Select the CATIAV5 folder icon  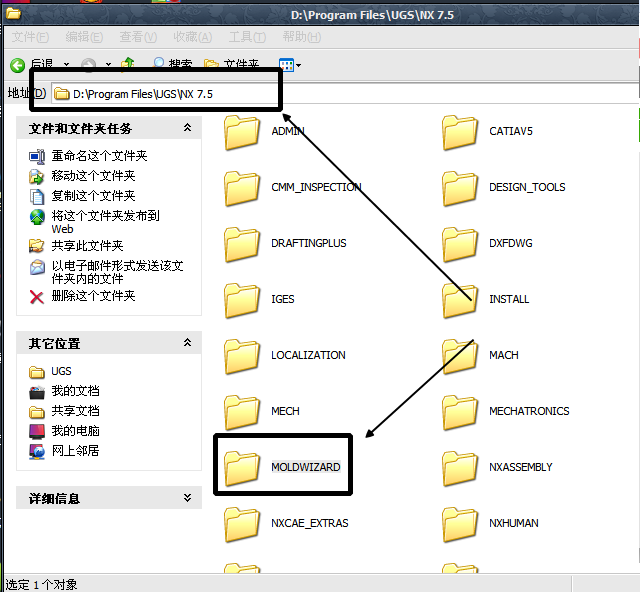[x=460, y=132]
